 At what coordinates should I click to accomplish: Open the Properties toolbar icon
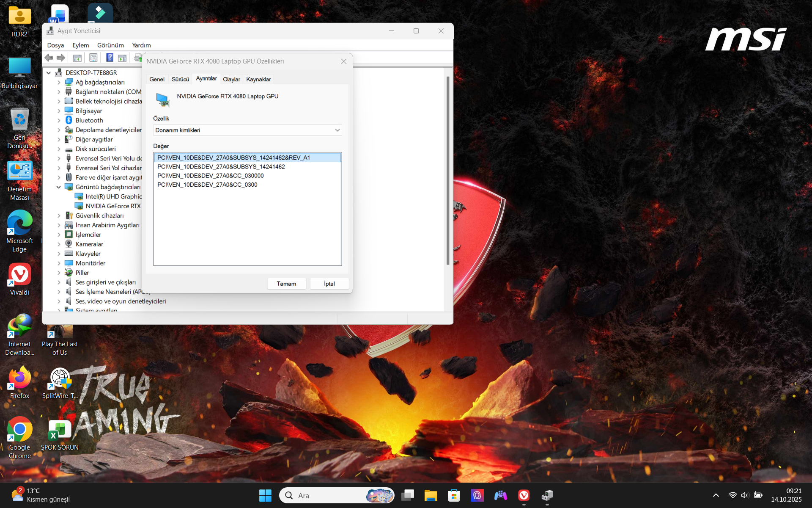click(93, 58)
